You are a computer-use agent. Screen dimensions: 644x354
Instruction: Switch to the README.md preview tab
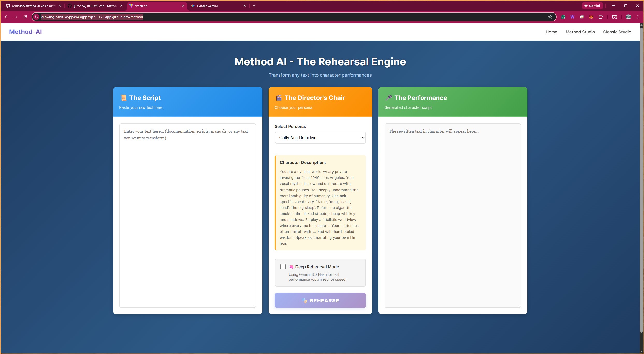coord(95,6)
